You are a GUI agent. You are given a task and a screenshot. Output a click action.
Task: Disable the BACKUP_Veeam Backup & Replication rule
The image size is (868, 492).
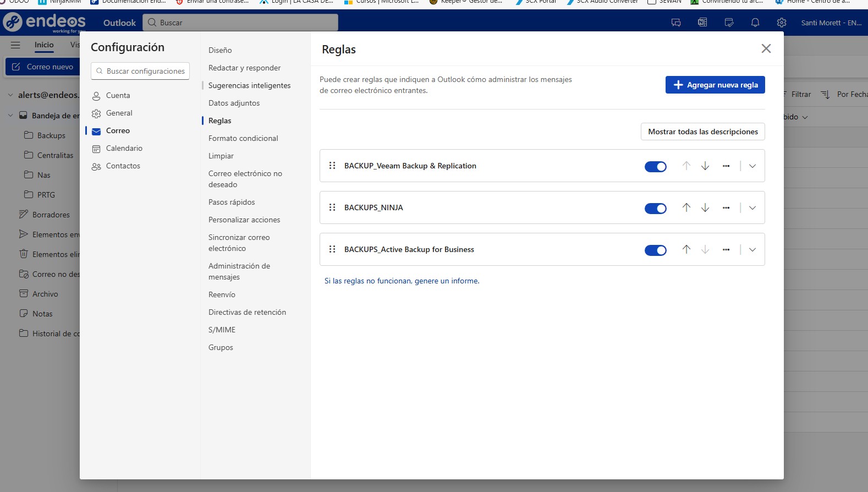(x=655, y=166)
